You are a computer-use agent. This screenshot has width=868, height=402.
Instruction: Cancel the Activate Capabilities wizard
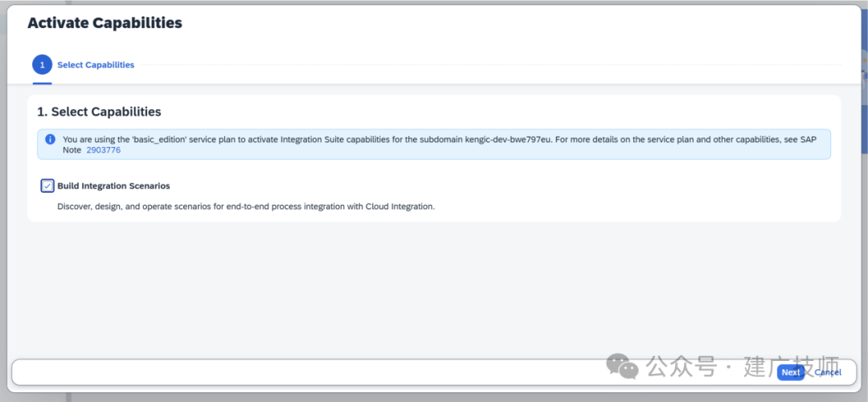click(x=828, y=372)
